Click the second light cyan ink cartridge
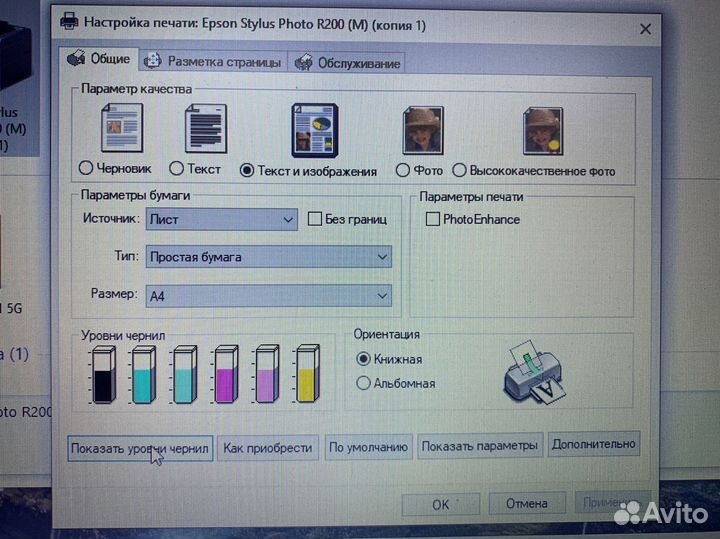This screenshot has width=720, height=539. [x=185, y=375]
